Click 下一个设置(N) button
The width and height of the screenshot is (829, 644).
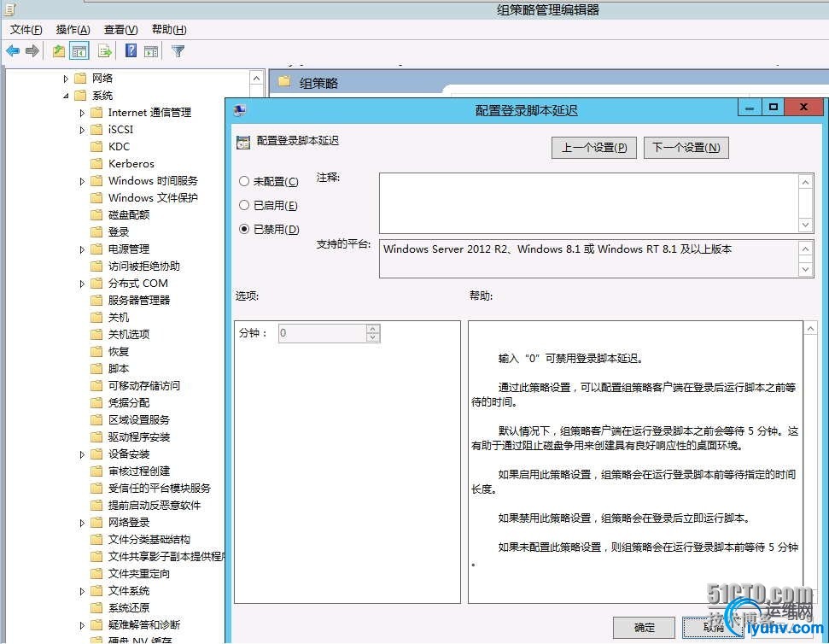click(686, 148)
